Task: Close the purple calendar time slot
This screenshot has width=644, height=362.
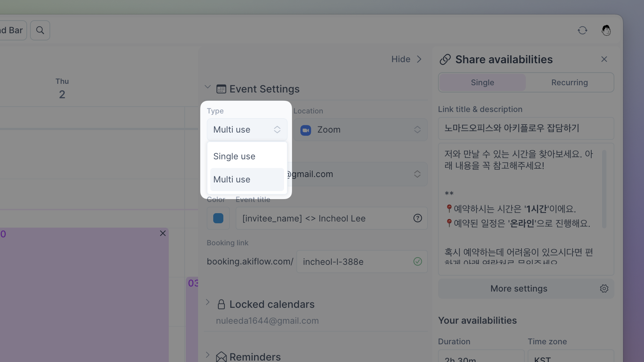Action: pyautogui.click(x=163, y=233)
